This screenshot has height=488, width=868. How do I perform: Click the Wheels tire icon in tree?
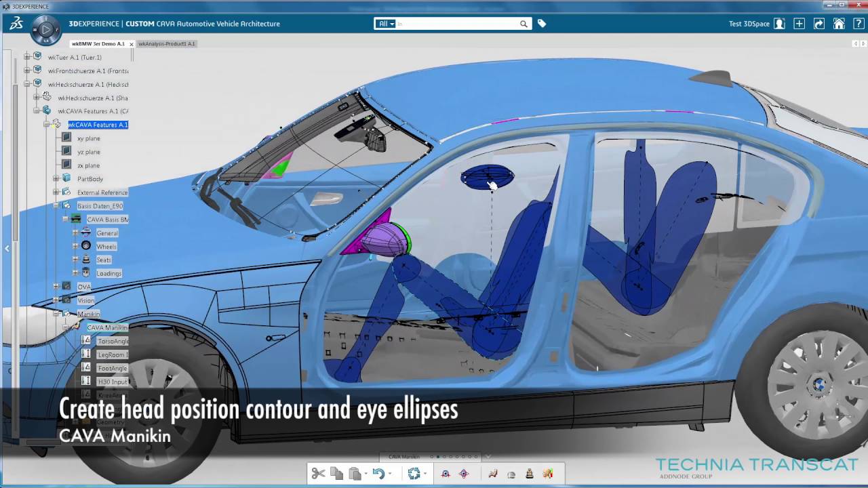coord(86,245)
